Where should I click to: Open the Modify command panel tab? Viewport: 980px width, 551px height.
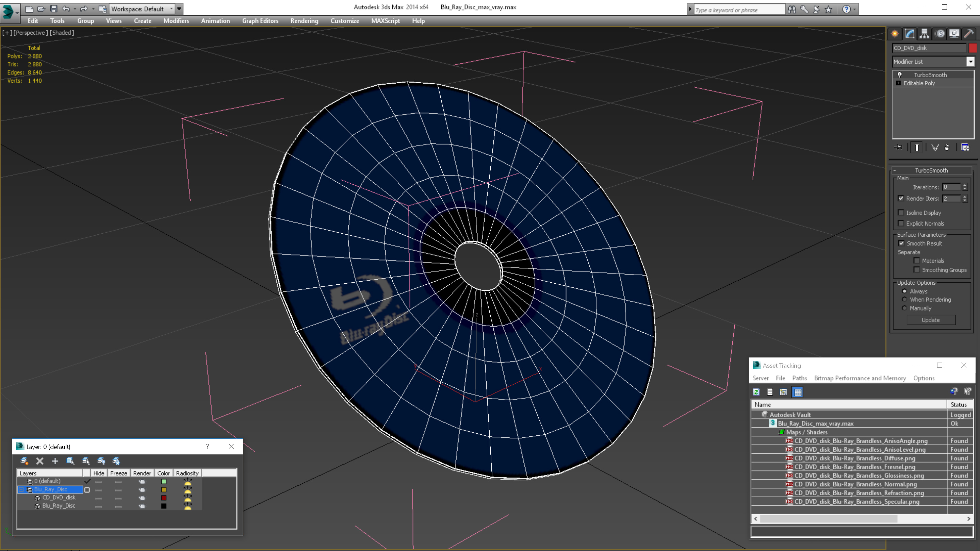point(910,33)
